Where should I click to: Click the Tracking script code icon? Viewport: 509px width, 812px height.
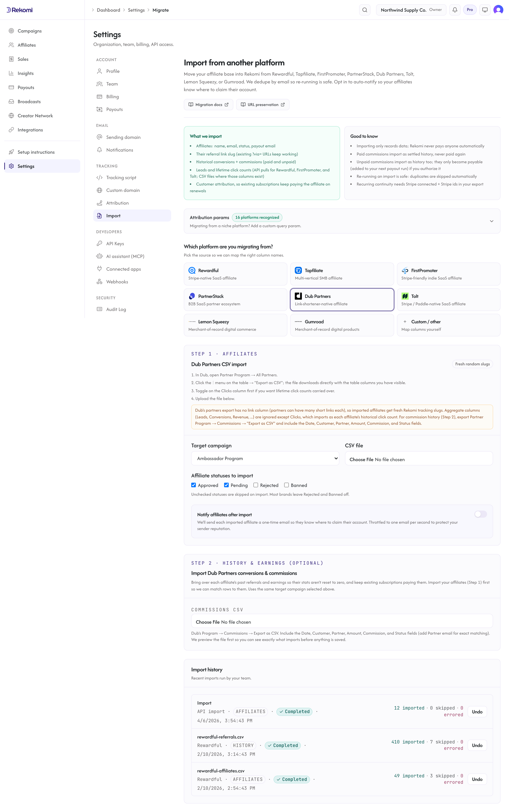point(99,177)
